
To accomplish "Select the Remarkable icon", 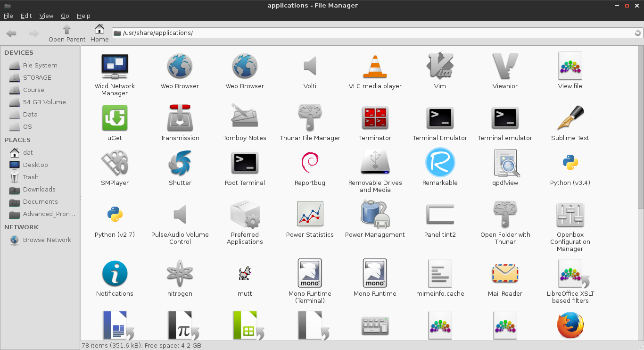I will (x=440, y=163).
